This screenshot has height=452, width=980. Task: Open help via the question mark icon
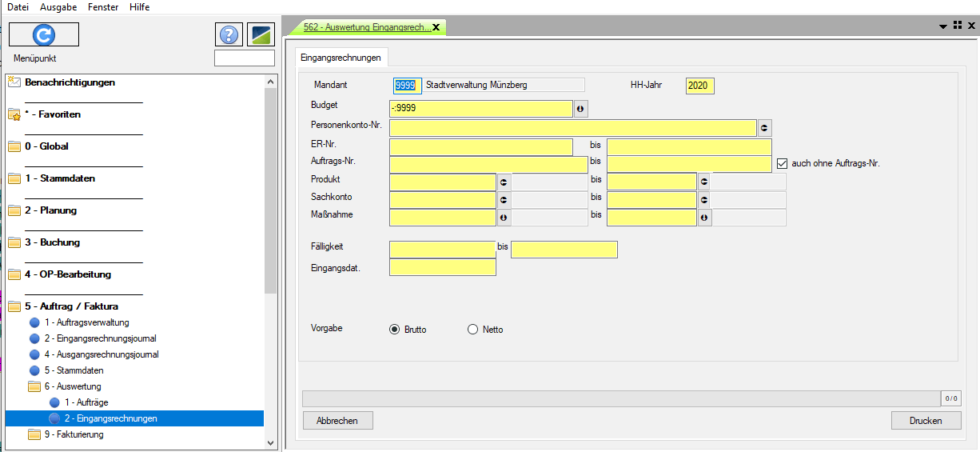click(x=229, y=34)
